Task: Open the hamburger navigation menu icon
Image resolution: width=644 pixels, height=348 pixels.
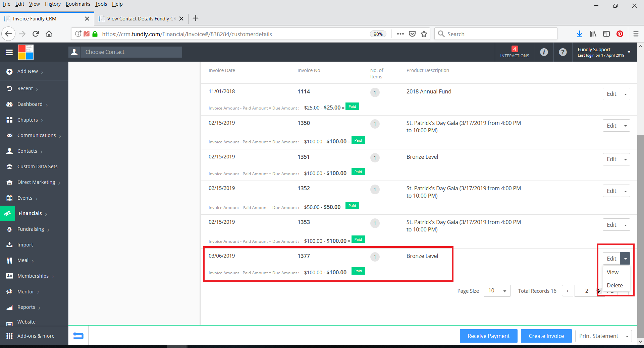Action: (x=9, y=52)
